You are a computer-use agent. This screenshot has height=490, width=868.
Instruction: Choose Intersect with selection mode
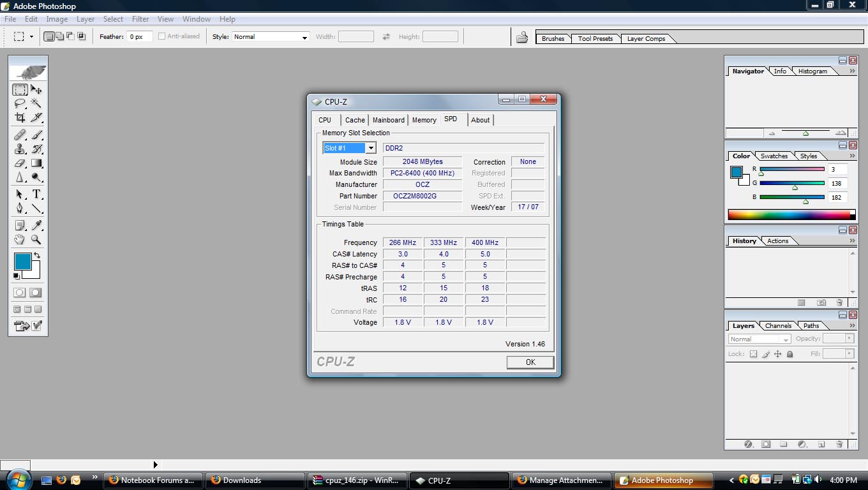pyautogui.click(x=81, y=36)
